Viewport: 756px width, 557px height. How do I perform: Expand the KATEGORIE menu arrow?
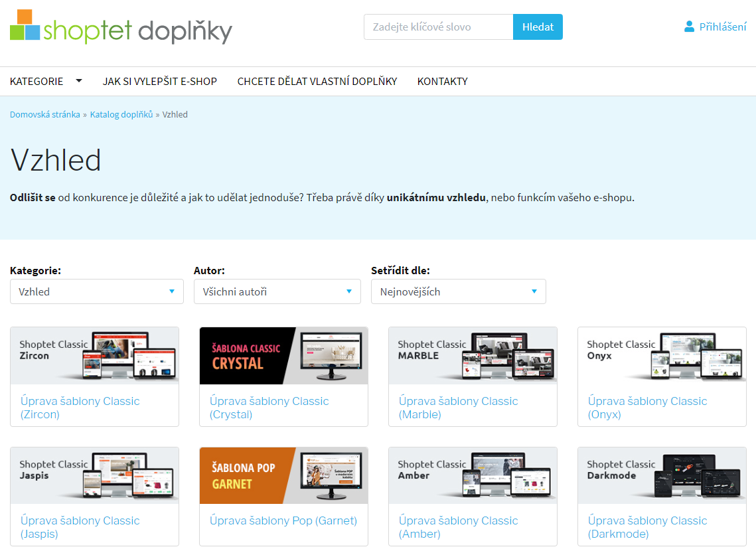coord(78,81)
